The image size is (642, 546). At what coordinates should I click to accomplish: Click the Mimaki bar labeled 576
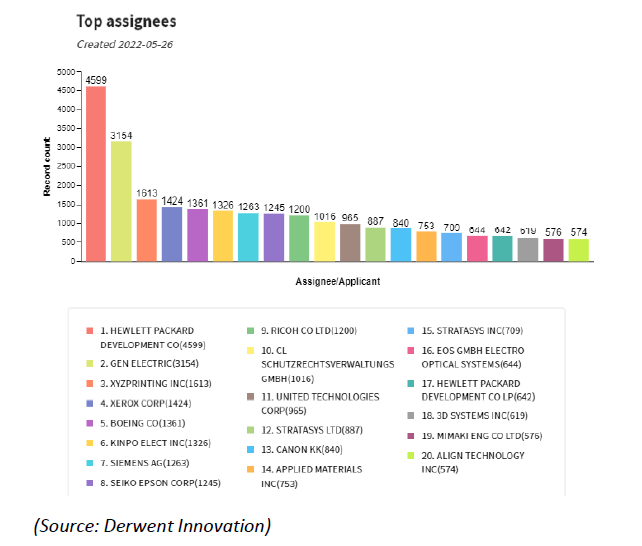point(554,250)
